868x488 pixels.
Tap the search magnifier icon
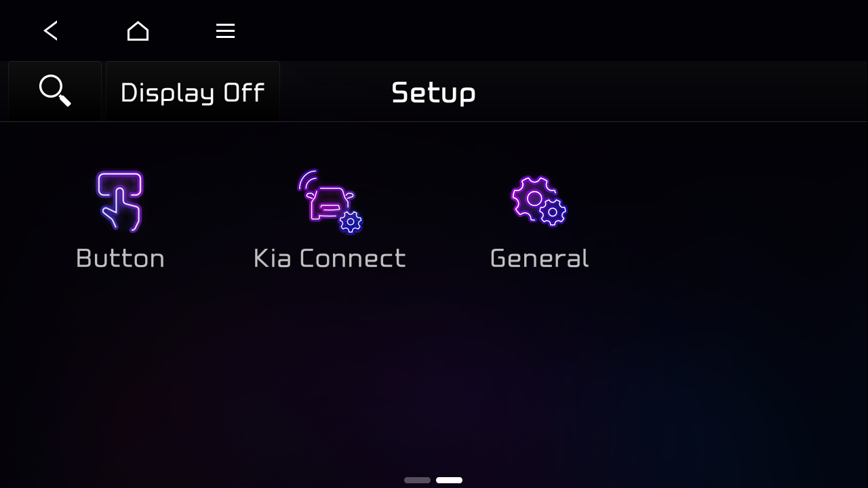54,91
